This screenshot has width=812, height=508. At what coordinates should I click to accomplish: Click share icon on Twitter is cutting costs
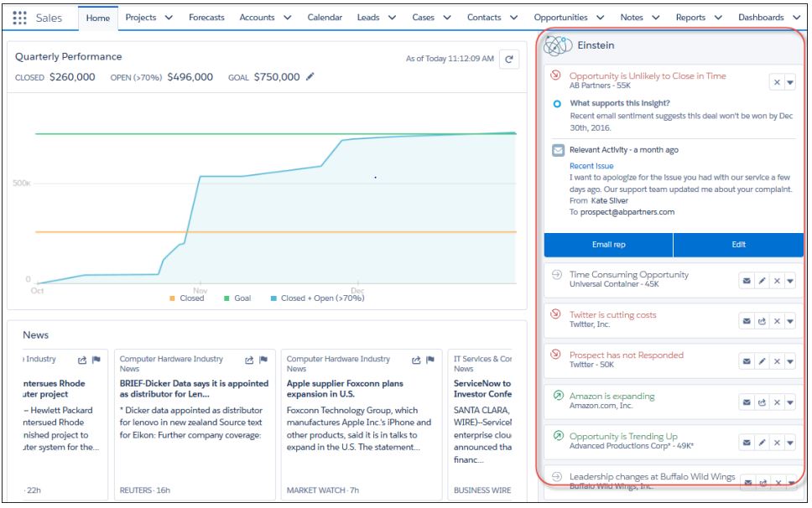pos(762,321)
